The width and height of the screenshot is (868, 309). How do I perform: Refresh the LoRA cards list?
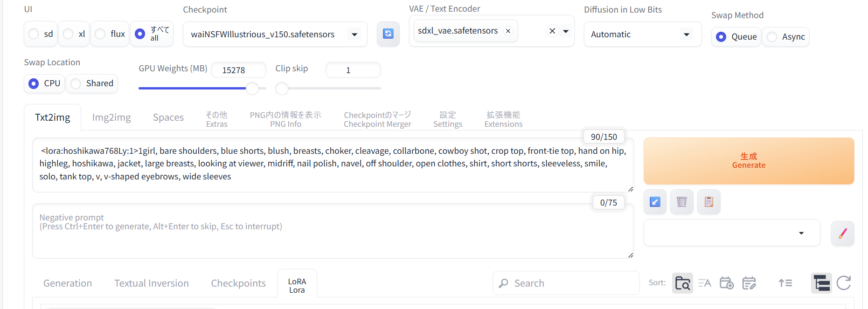coord(843,283)
